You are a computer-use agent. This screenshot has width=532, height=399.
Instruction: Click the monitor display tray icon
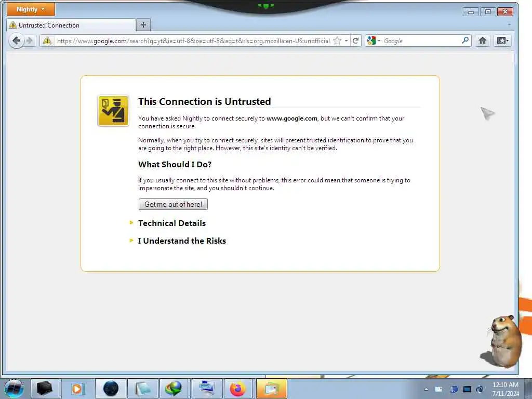tap(467, 389)
